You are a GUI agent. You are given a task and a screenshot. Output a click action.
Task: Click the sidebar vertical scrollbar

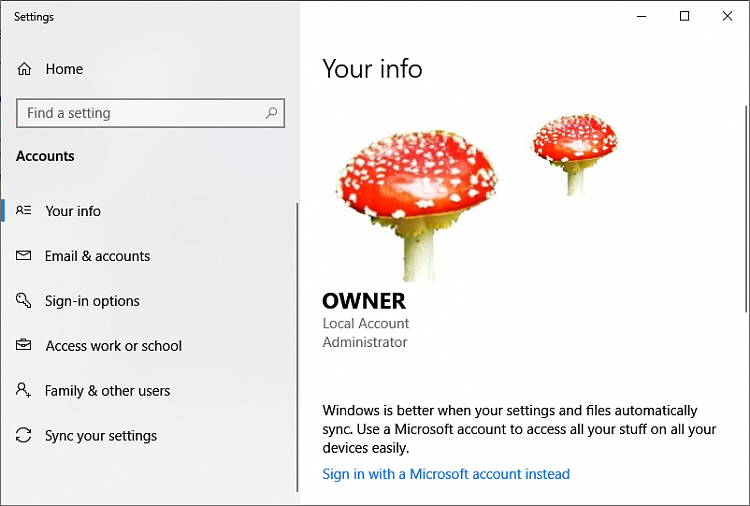click(x=297, y=347)
